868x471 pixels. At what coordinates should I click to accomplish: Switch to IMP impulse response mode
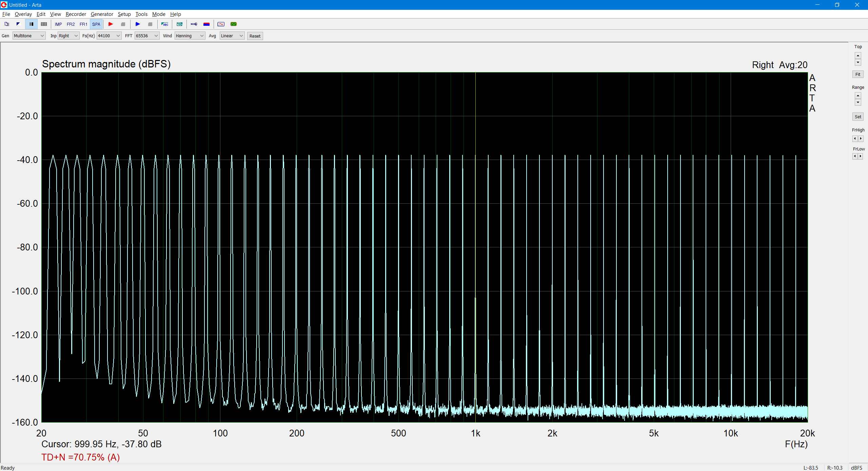(58, 24)
